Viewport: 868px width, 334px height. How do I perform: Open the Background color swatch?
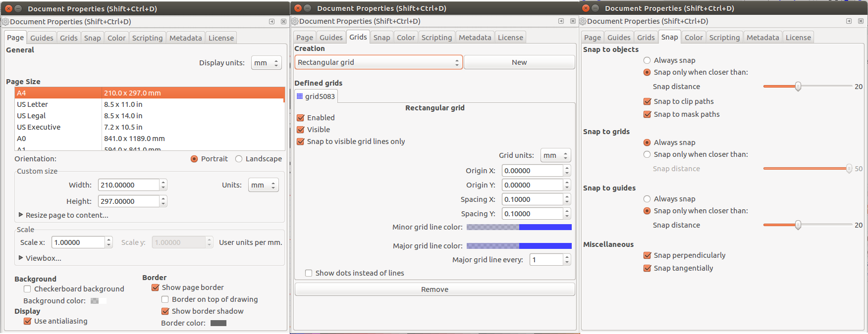click(x=98, y=301)
